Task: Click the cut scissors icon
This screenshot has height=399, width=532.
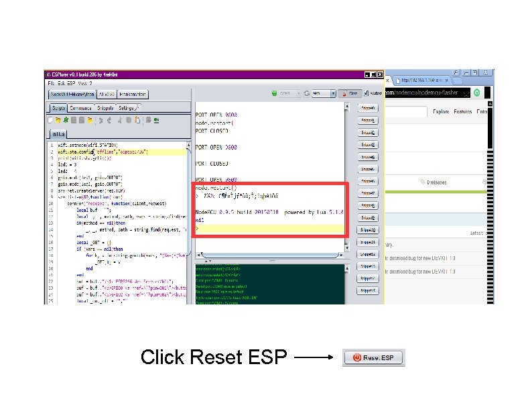Action: 119,120
